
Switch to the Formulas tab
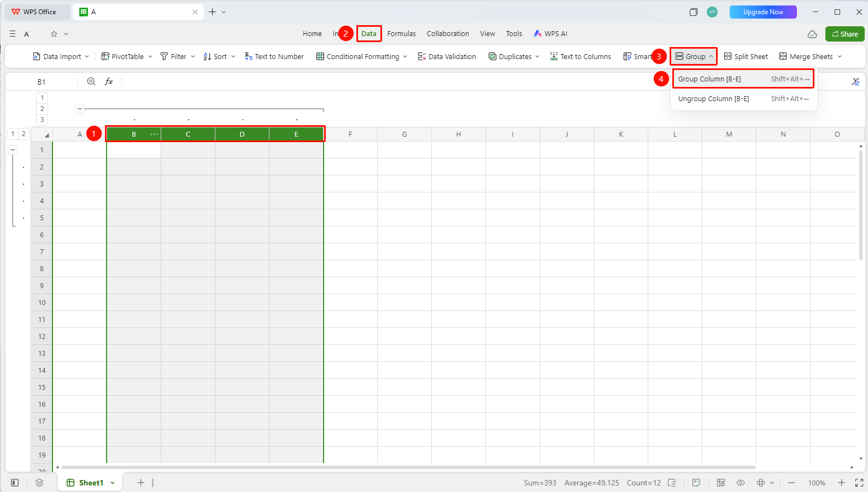[x=402, y=34]
